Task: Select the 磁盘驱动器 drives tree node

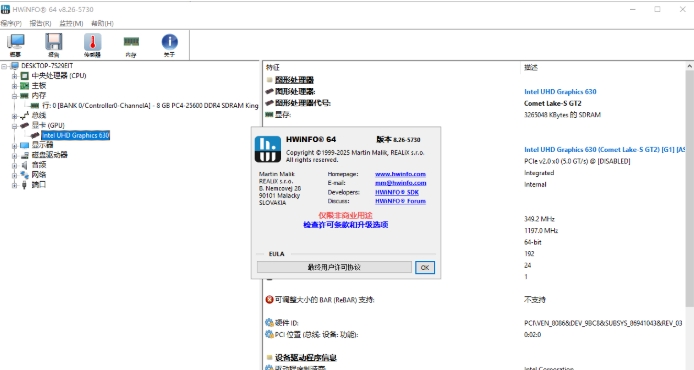Action: pos(50,155)
